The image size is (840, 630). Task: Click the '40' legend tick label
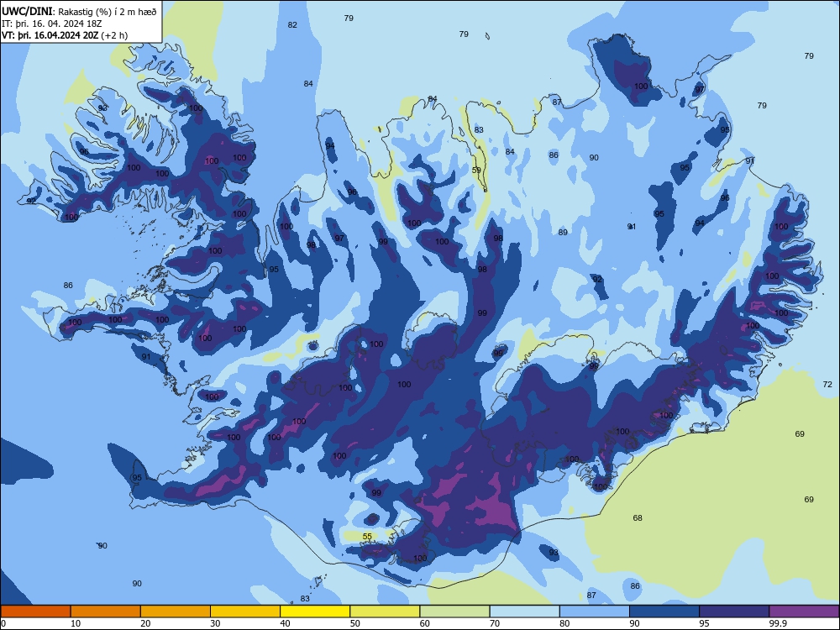[x=285, y=623]
